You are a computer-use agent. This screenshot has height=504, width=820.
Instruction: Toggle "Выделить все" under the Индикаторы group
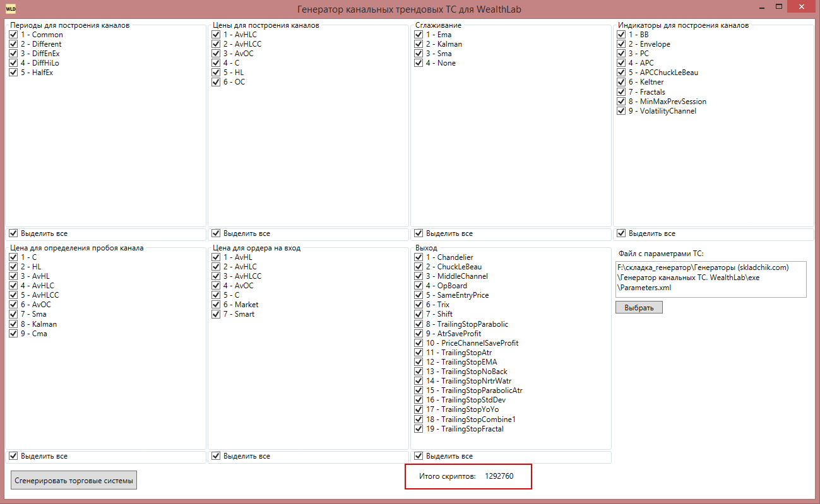click(621, 233)
